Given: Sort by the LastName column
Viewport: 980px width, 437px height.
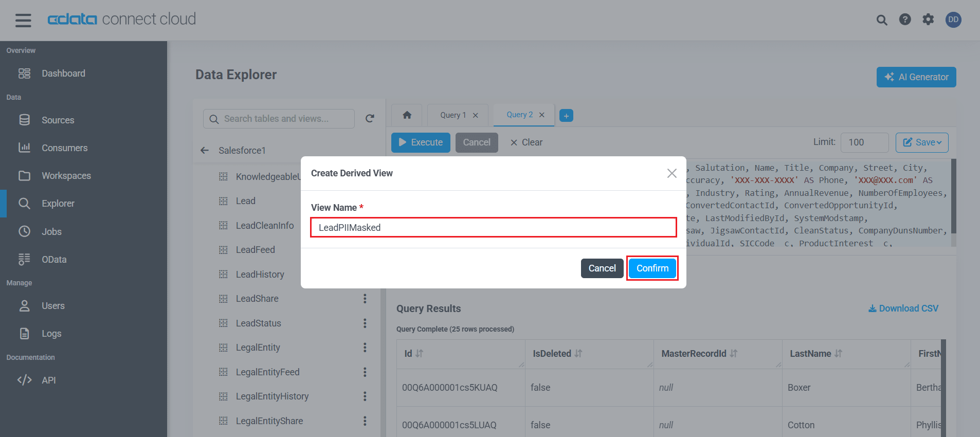Looking at the screenshot, I should point(838,354).
